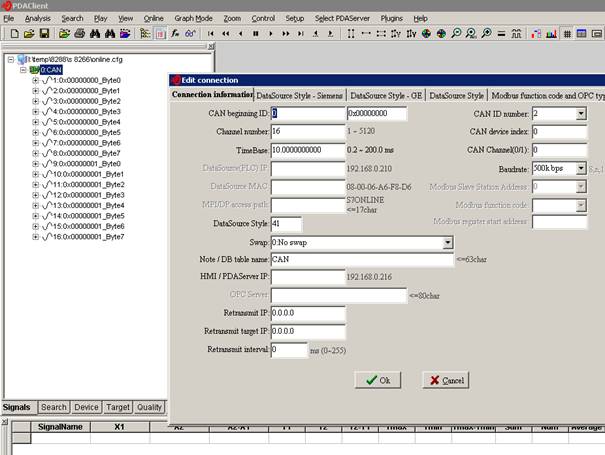Viewport: 605px width, 455px height.
Task: Switch to DataSource Style - Siemens tab
Action: [299, 95]
